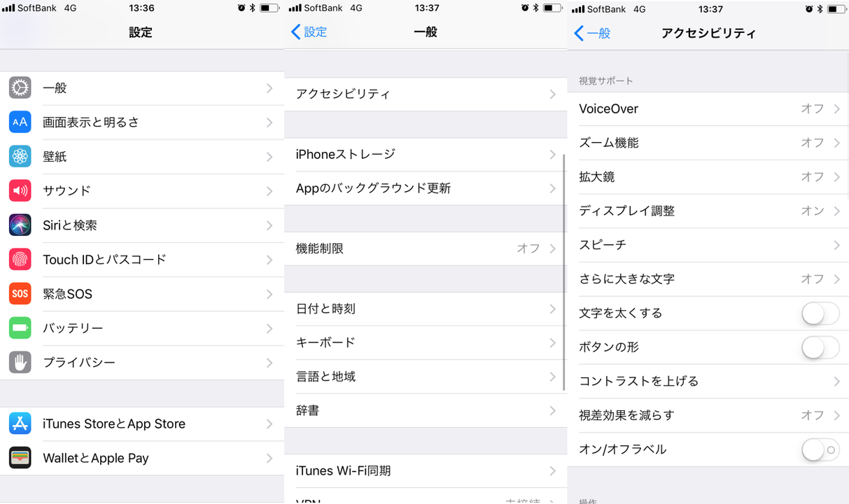Tap the プライバシー hand icon
This screenshot has width=849, height=504.
[20, 362]
